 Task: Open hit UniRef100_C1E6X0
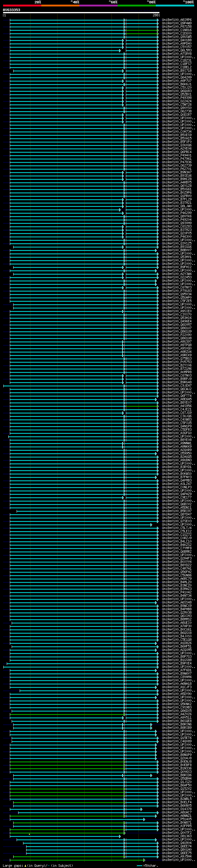(177, 33)
